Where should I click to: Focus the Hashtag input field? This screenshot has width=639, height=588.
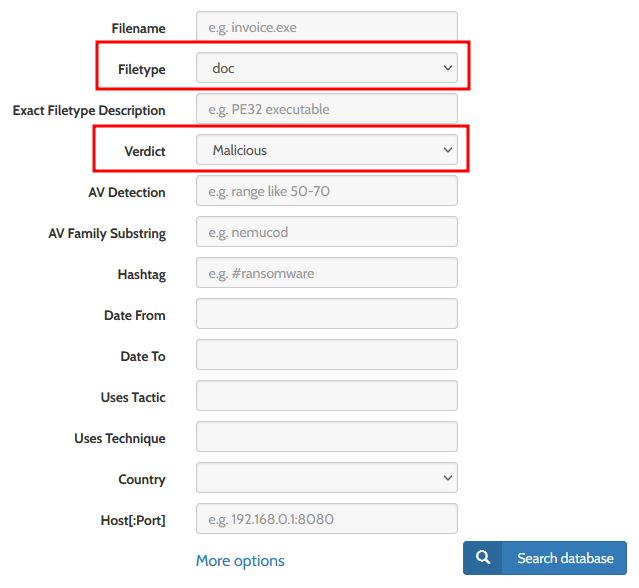click(x=326, y=273)
